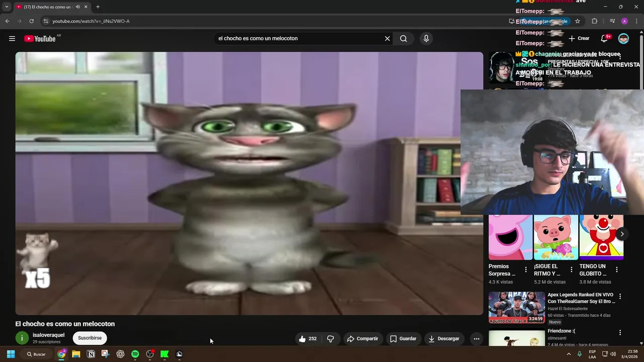
Task: Open options for Friendzone video
Action: point(620,332)
